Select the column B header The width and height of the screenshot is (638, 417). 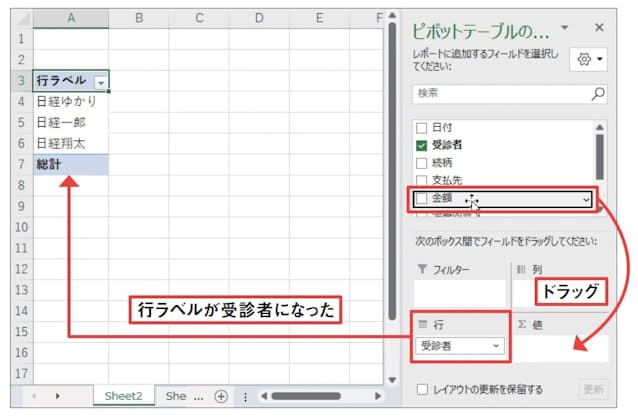pos(139,18)
